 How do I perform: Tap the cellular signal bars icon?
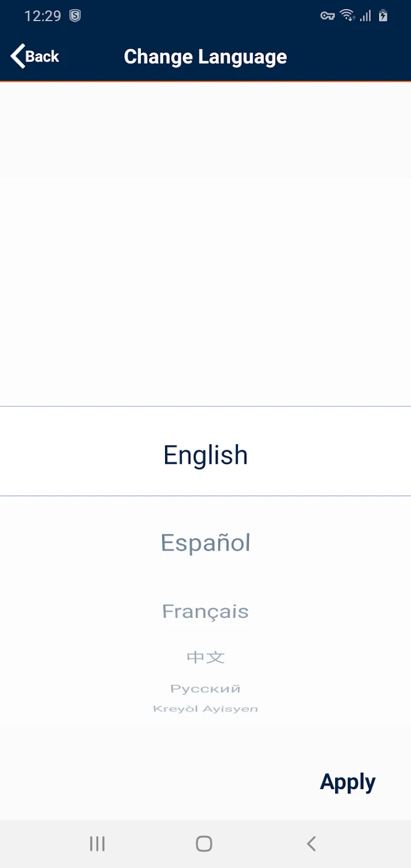[x=365, y=16]
